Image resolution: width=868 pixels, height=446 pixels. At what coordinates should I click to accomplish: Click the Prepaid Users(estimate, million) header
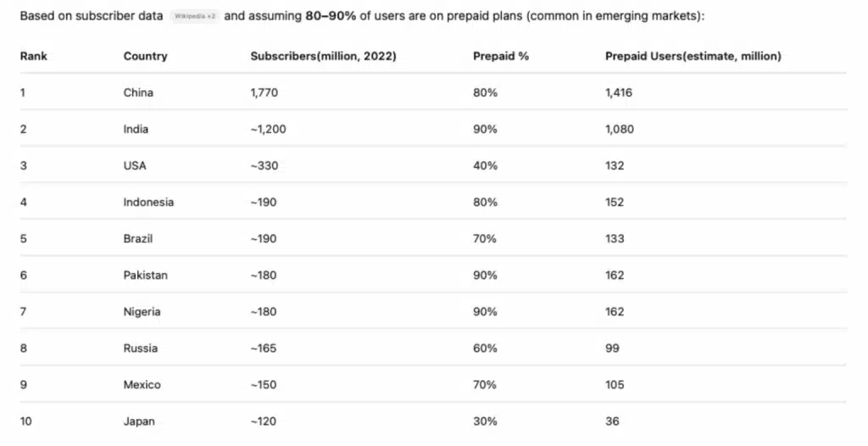[693, 56]
